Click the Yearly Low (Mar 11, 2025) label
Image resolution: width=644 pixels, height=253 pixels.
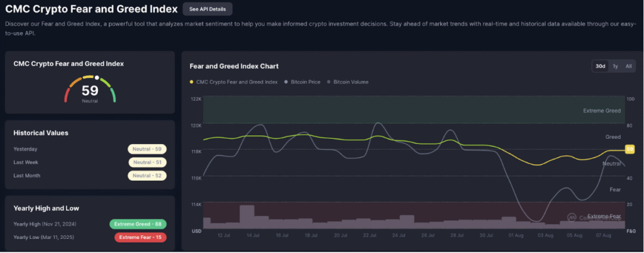coord(45,237)
